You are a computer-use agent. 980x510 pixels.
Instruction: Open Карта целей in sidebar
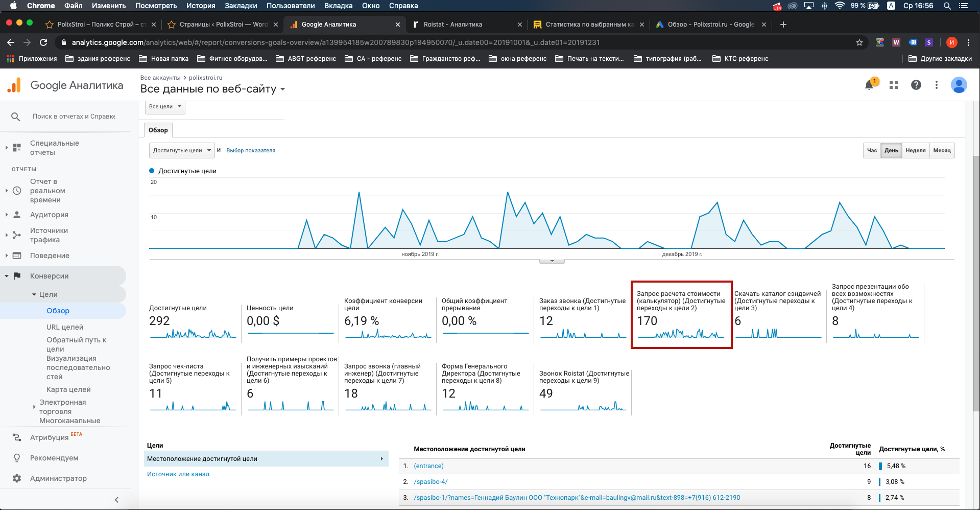(68, 389)
